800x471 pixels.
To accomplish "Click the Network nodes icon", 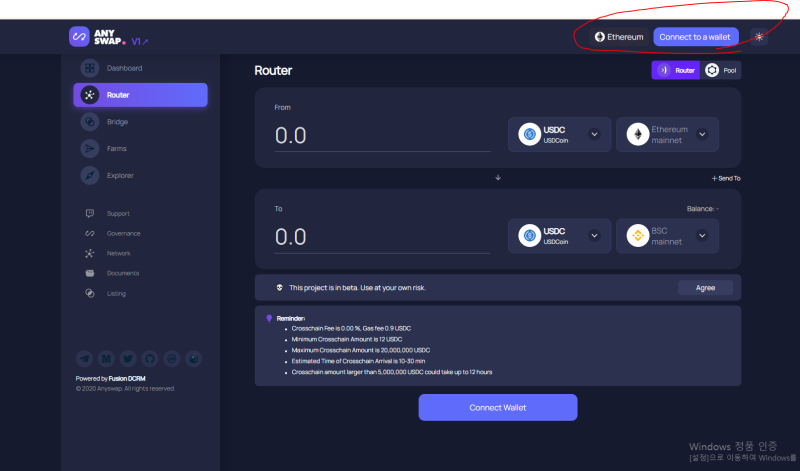I will pyautogui.click(x=90, y=253).
